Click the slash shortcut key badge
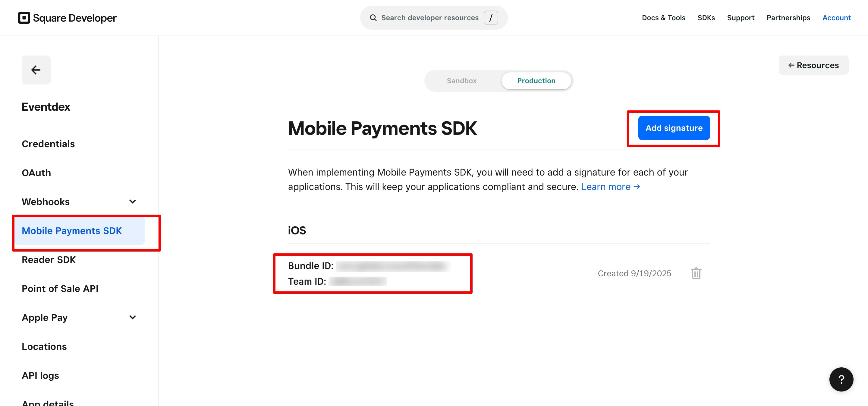This screenshot has height=406, width=868. point(491,18)
